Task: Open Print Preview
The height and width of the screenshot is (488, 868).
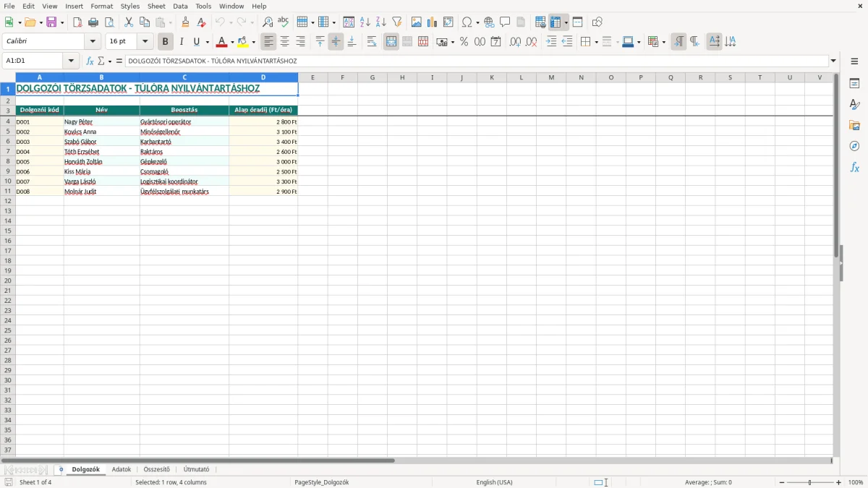Action: tap(109, 22)
